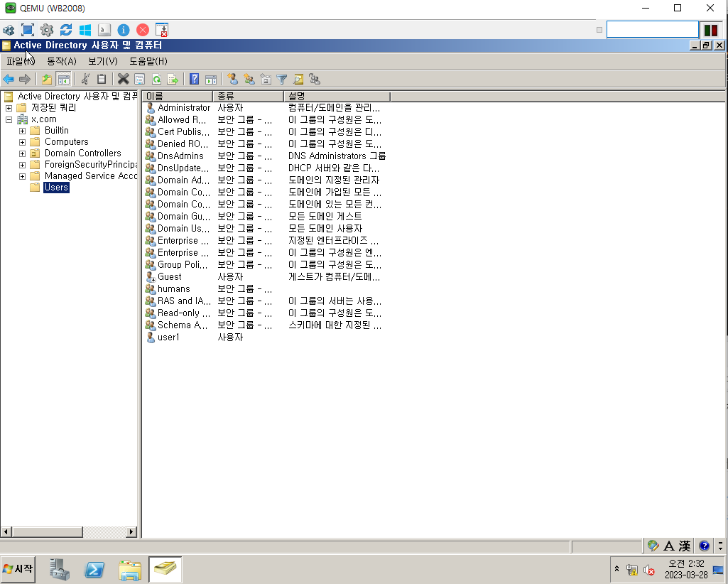
Task: Expand the 저장된 쿼리 node
Action: [9, 108]
